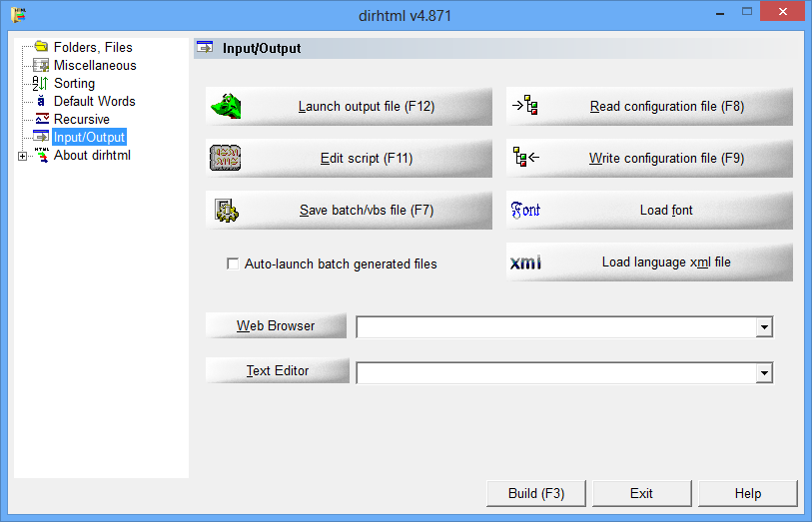
Task: Close the dirhtml window
Action: pos(782,11)
